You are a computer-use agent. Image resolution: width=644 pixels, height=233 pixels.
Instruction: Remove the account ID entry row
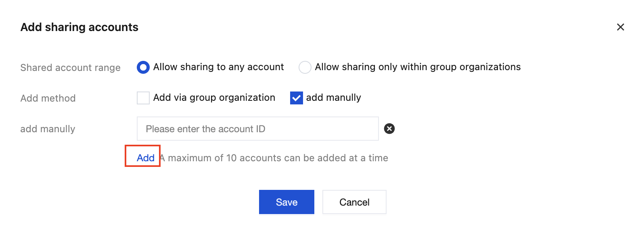[x=389, y=129]
